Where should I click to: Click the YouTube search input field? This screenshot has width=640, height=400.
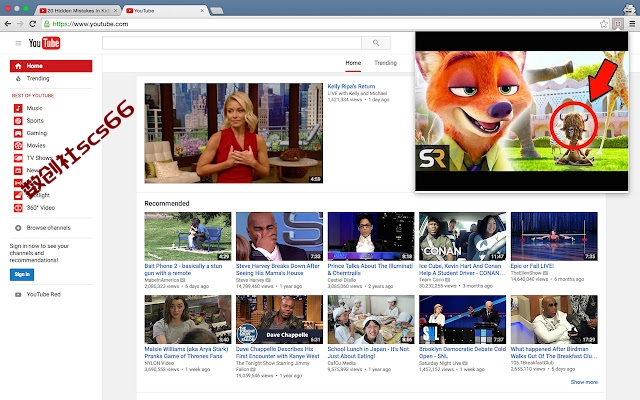[x=232, y=43]
